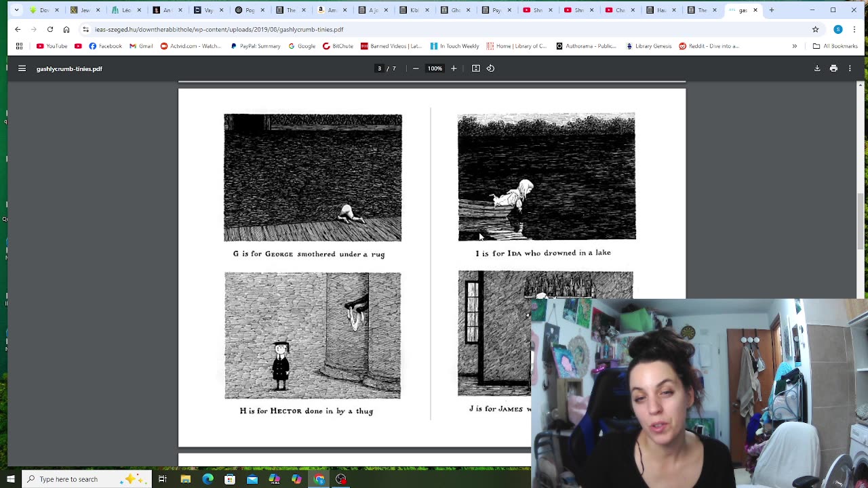Click text 'G is for George smothered under a rug'
The height and width of the screenshot is (488, 868).
[309, 254]
